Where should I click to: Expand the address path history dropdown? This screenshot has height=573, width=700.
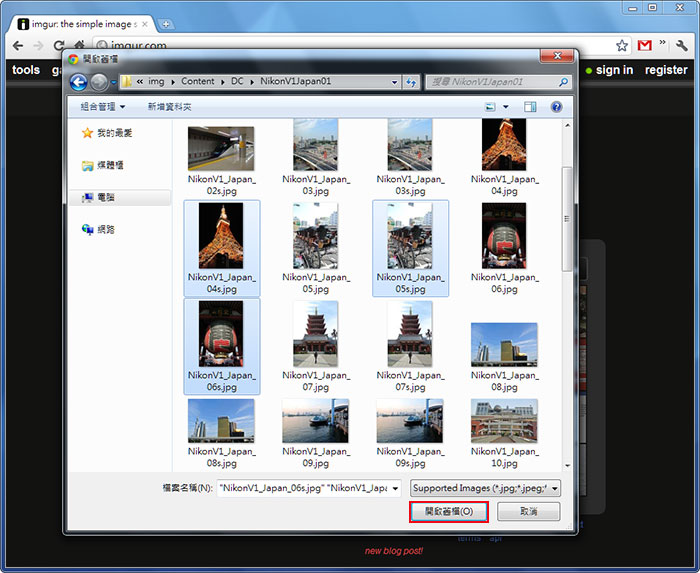pos(394,82)
